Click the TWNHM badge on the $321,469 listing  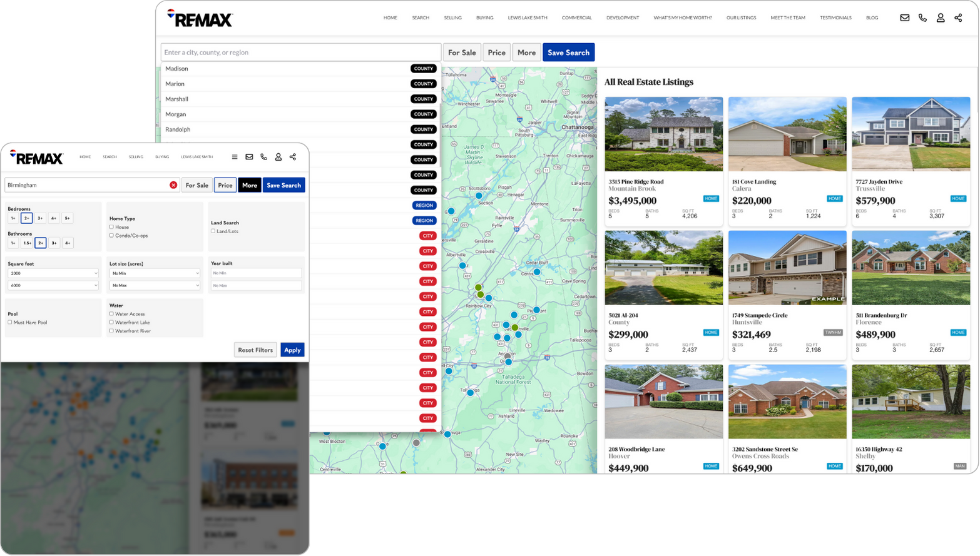833,333
